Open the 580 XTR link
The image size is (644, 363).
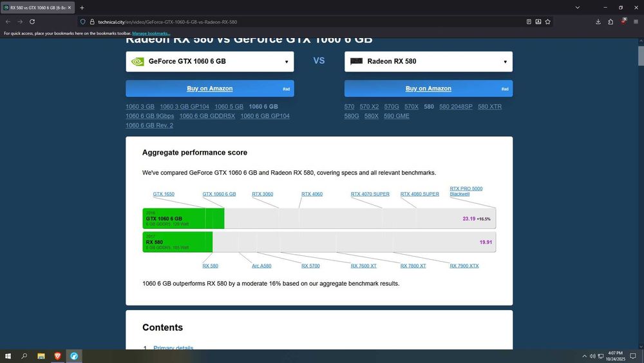point(489,106)
